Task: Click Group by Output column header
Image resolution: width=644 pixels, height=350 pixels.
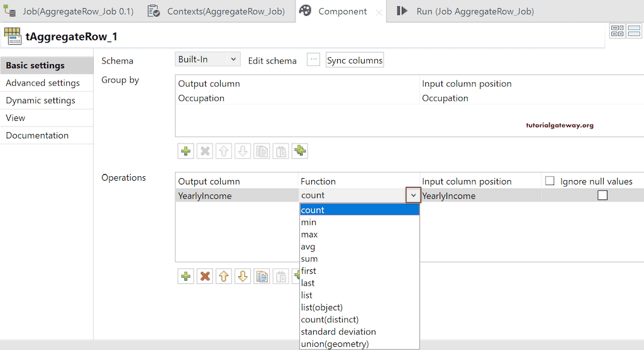Action: coord(297,84)
